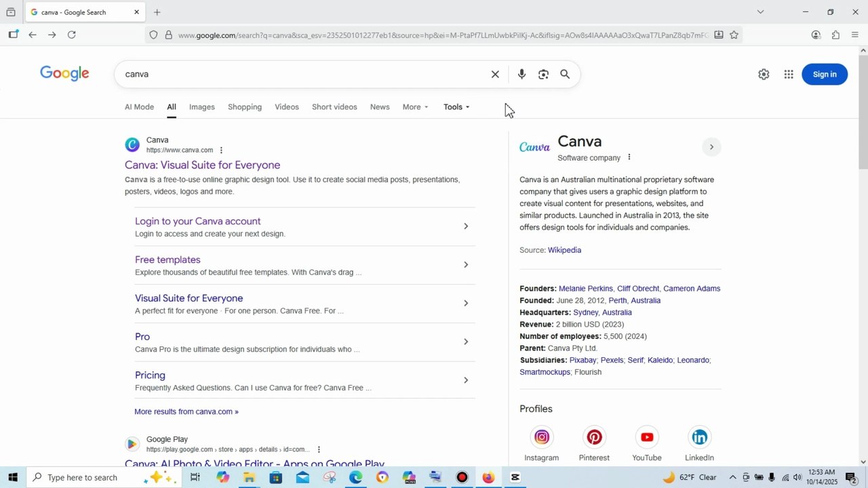Open 'More results from canva.com' link
This screenshot has height=488, width=868.
[x=186, y=411]
